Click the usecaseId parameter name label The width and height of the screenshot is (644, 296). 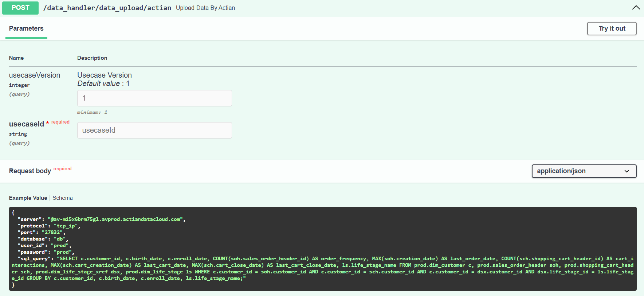click(x=27, y=124)
